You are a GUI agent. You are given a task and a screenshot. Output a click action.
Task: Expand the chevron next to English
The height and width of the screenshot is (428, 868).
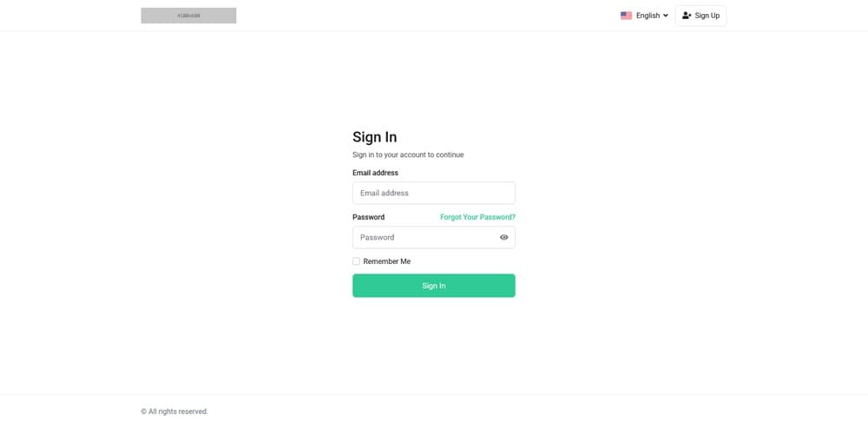[x=666, y=16]
